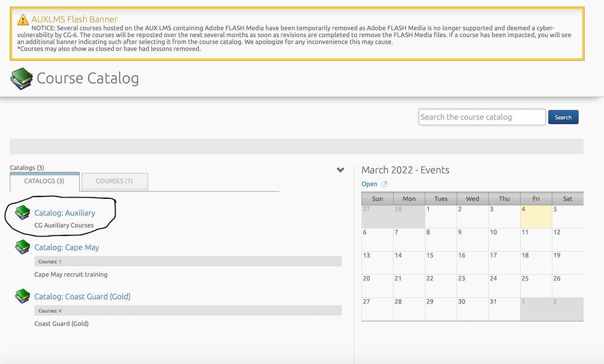Select March 31 in the events calendar

coord(504,309)
